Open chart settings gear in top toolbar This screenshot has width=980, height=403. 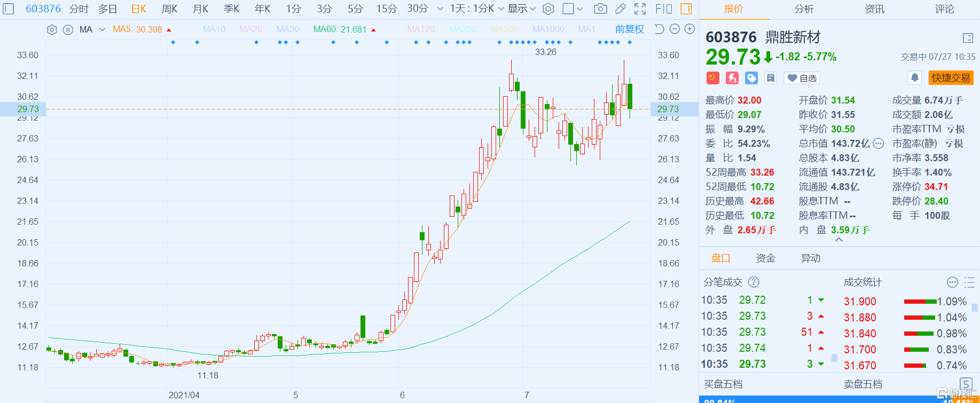[548, 9]
